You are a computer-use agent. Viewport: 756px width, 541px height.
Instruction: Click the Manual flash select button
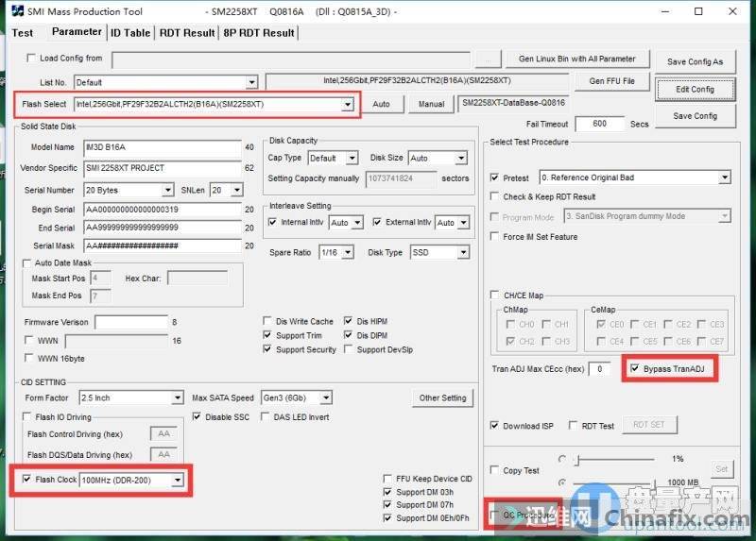click(431, 104)
